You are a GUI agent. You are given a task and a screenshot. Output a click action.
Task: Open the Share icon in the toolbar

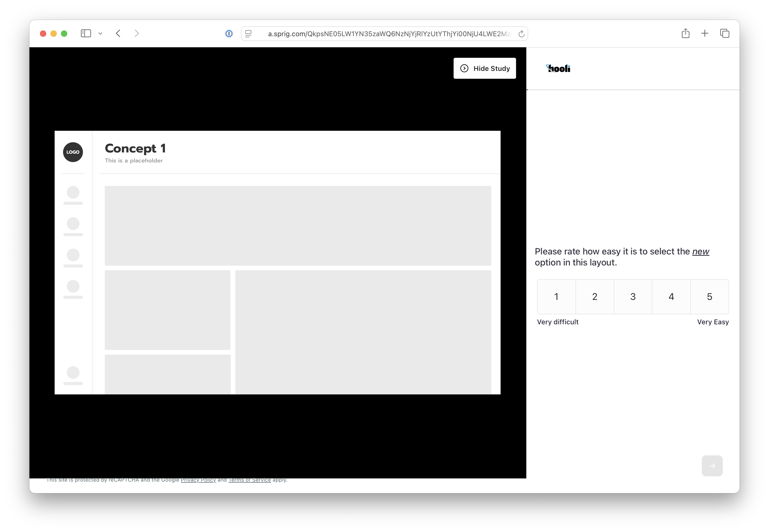point(685,33)
